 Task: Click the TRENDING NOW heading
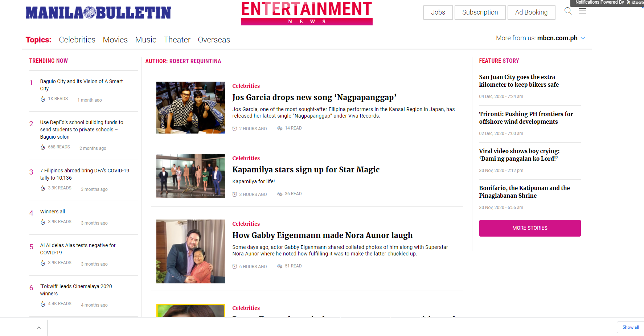pyautogui.click(x=49, y=61)
